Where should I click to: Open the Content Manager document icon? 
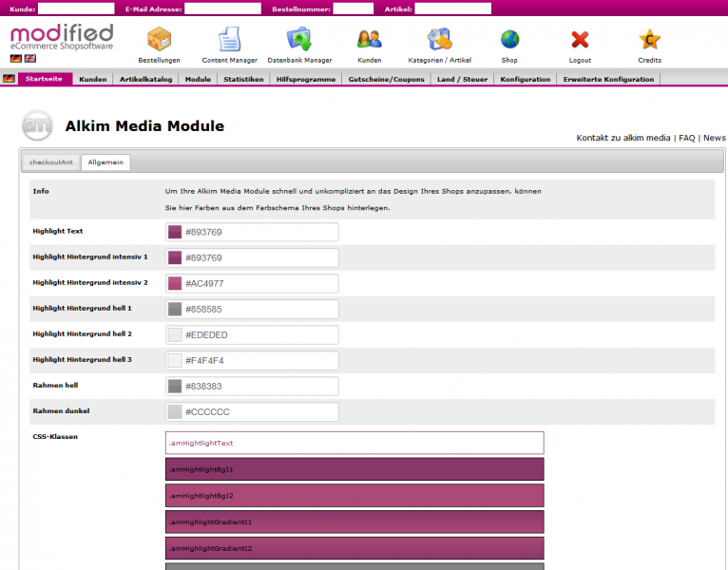[229, 39]
